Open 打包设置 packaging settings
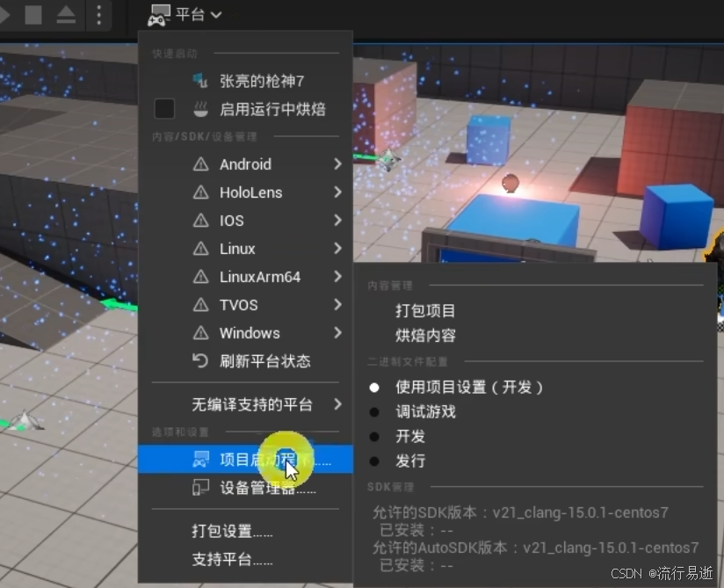The height and width of the screenshot is (588, 724). click(x=246, y=531)
